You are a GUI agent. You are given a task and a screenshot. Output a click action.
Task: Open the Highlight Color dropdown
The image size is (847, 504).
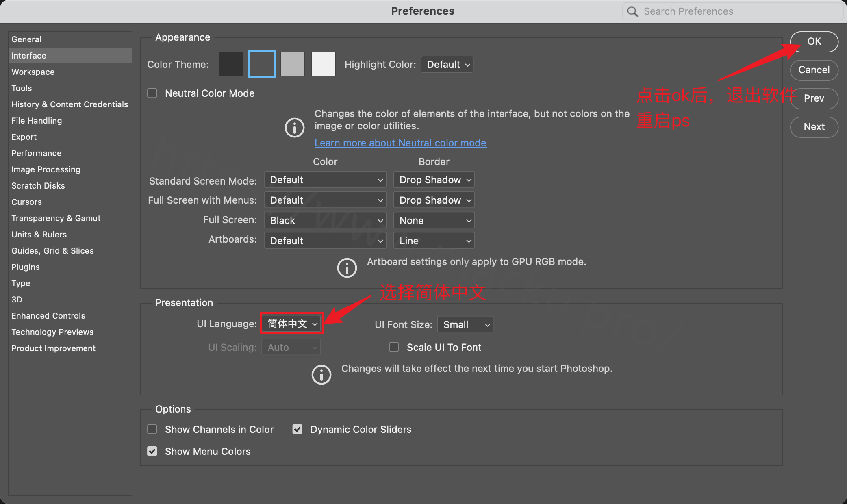coord(447,64)
